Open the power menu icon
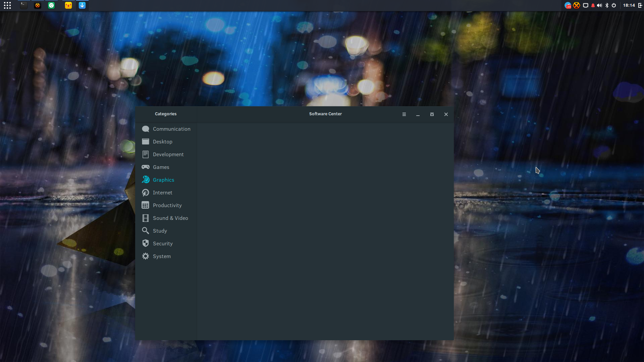This screenshot has width=644, height=362. pyautogui.click(x=614, y=5)
